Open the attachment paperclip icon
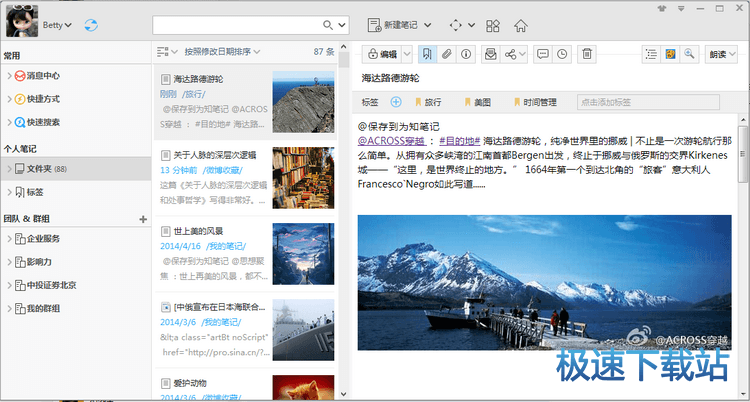The image size is (750, 402). click(x=446, y=54)
